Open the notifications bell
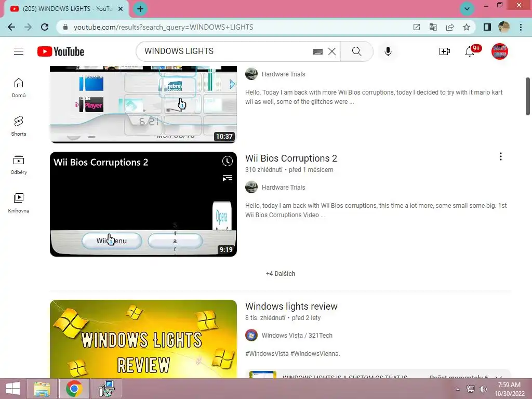This screenshot has width=532, height=399. click(x=470, y=51)
